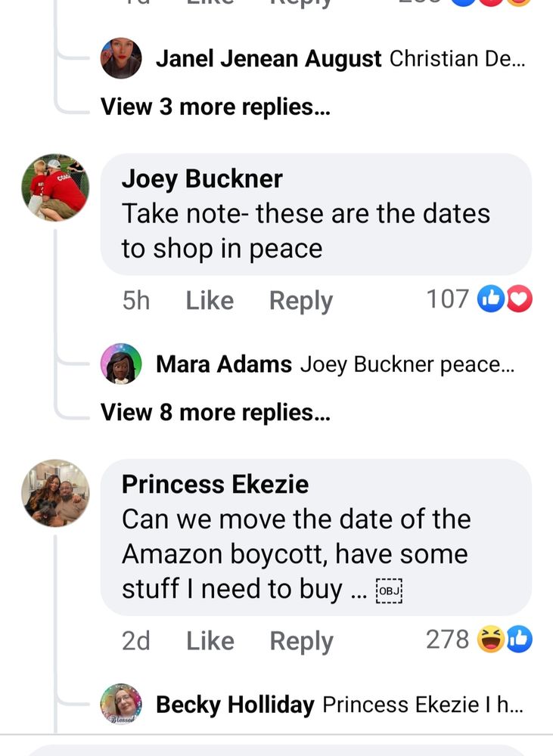Expand View 3 more replies
Viewport: 553px width, 756px height.
(x=216, y=107)
